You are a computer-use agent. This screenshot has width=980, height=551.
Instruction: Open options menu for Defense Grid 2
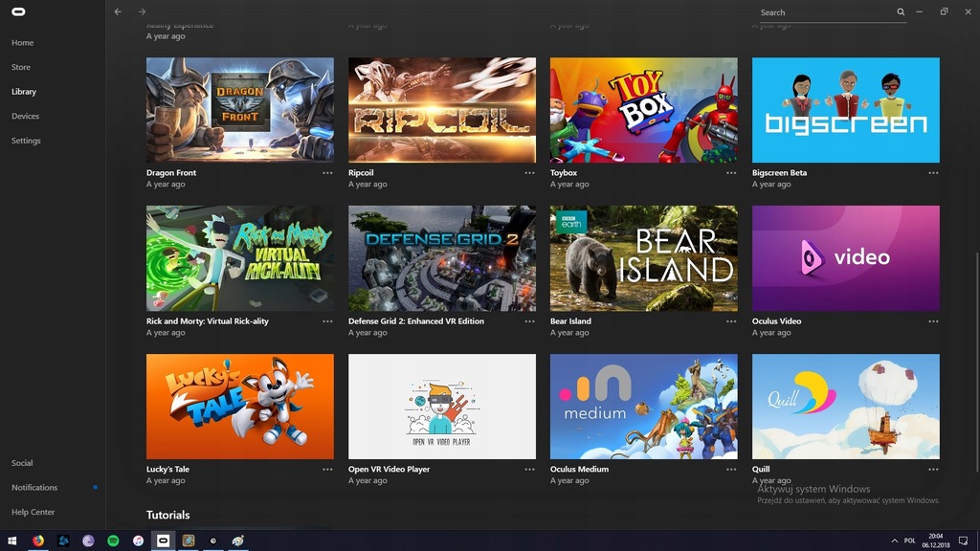pyautogui.click(x=529, y=321)
